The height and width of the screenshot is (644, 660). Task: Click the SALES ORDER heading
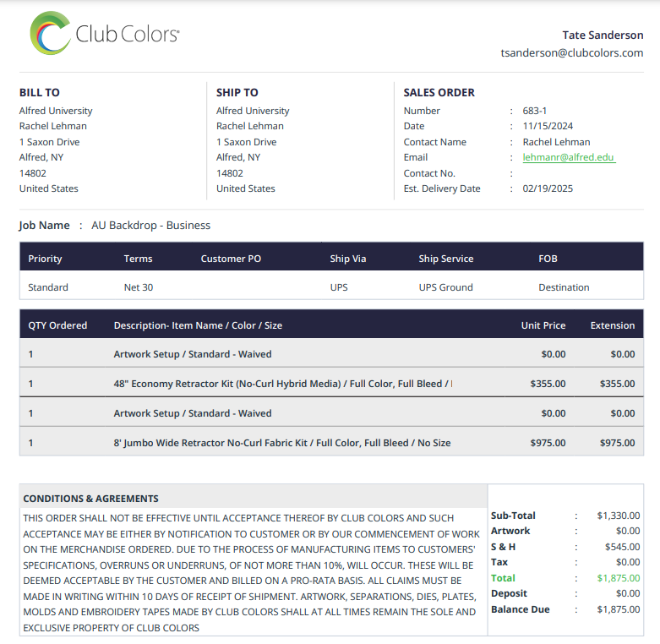(439, 93)
